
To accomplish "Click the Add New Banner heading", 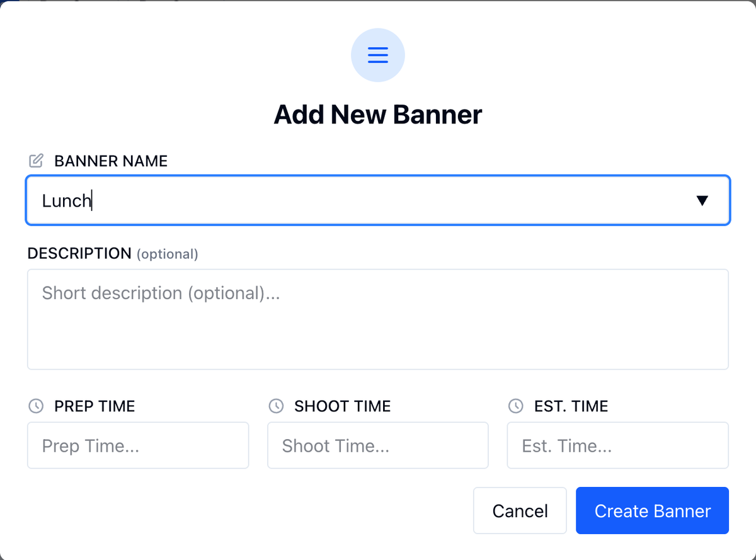I will click(x=378, y=115).
